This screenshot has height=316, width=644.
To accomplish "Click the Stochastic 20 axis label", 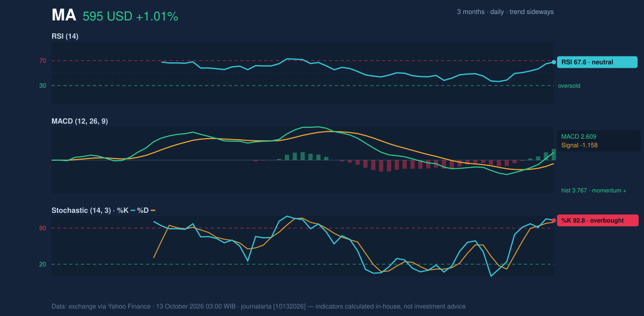I will point(42,264).
